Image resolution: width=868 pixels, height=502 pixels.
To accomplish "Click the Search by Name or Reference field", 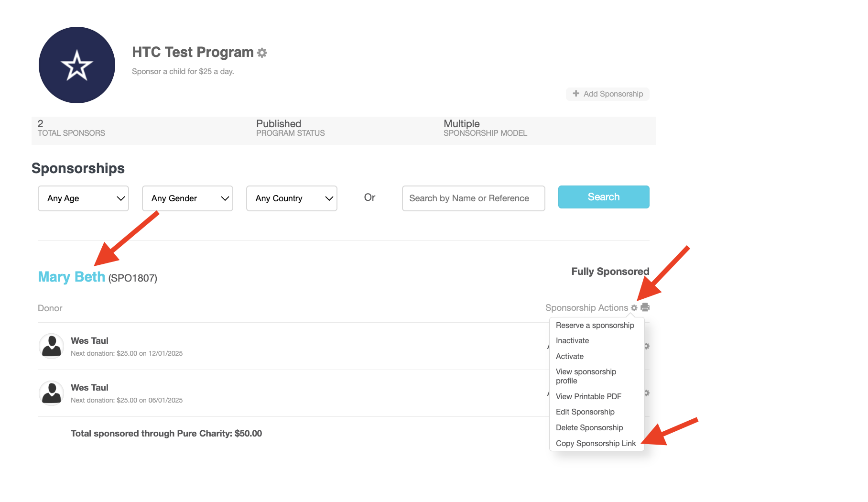I will [x=473, y=198].
